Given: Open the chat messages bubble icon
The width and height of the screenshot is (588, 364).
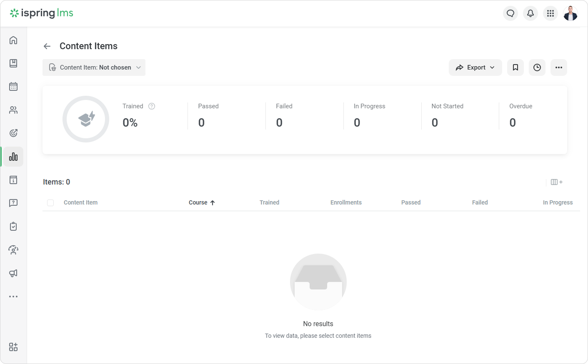Looking at the screenshot, I should [510, 13].
